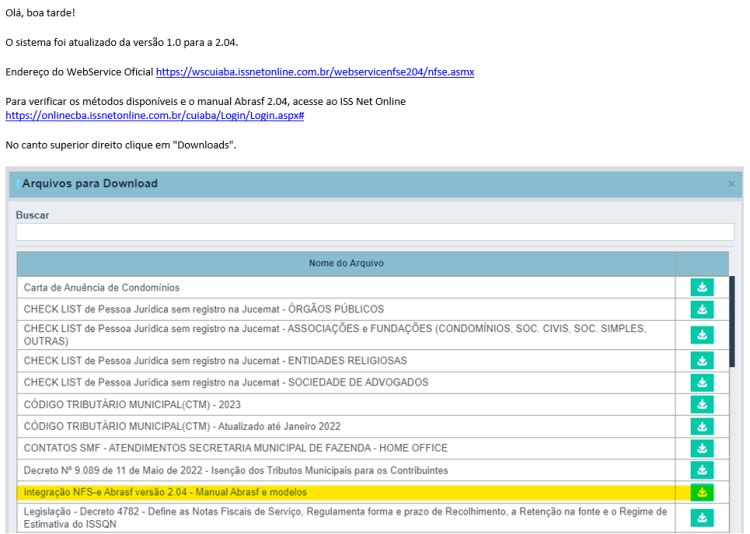Select the Integração NFS-e Abrasf versão 2.04 row
Image resolution: width=750 pixels, height=534 pixels.
point(346,492)
